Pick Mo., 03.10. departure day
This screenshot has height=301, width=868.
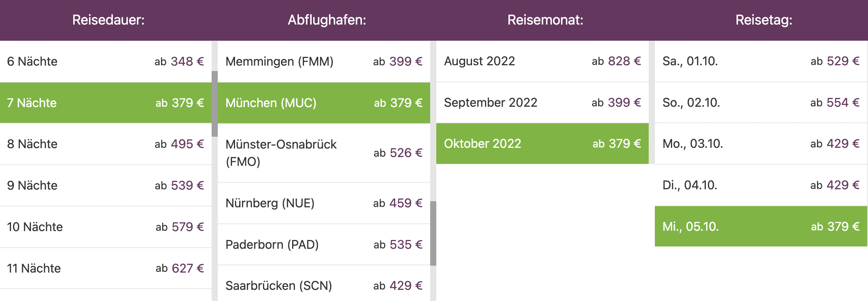pyautogui.click(x=761, y=144)
